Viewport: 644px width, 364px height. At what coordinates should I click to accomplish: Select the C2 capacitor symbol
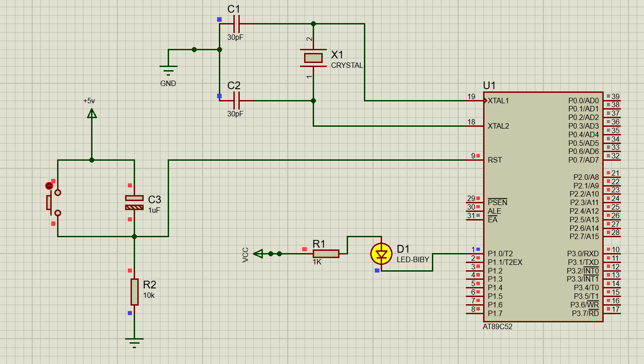236,101
